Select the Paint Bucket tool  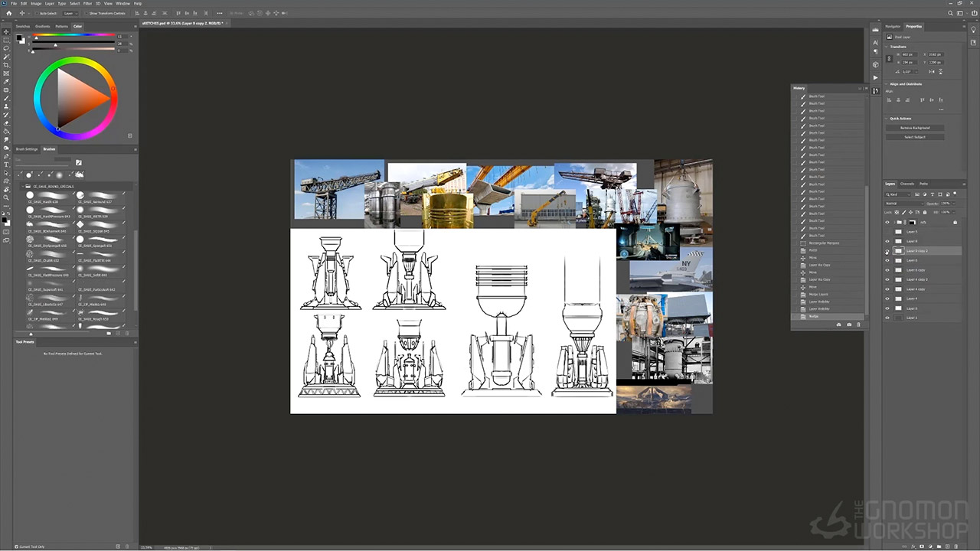pyautogui.click(x=6, y=132)
